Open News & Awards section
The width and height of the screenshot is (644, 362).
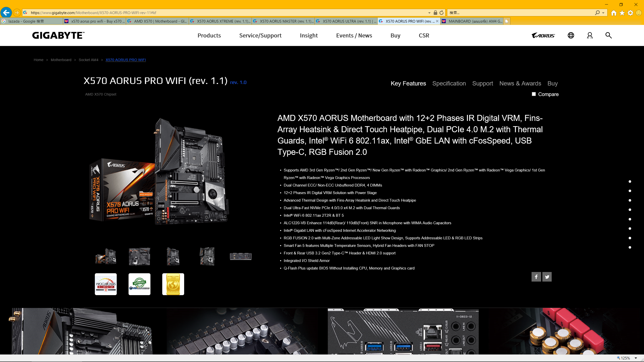click(x=520, y=83)
